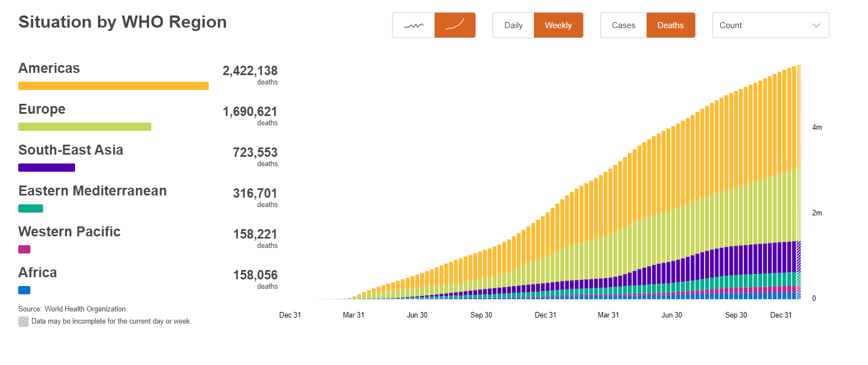868x365 pixels.
Task: Click the Western Pacific magenta swatch
Action: pos(24,249)
